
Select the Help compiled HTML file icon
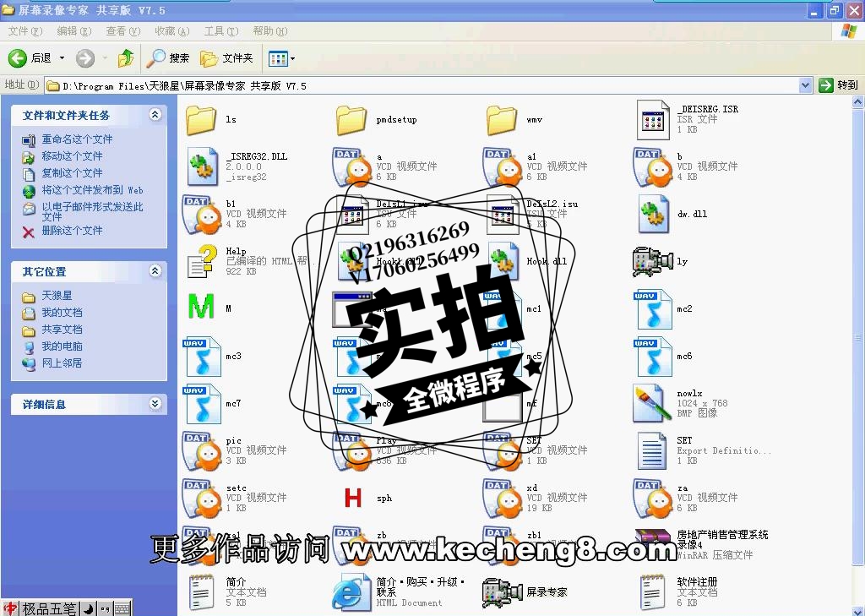point(202,261)
